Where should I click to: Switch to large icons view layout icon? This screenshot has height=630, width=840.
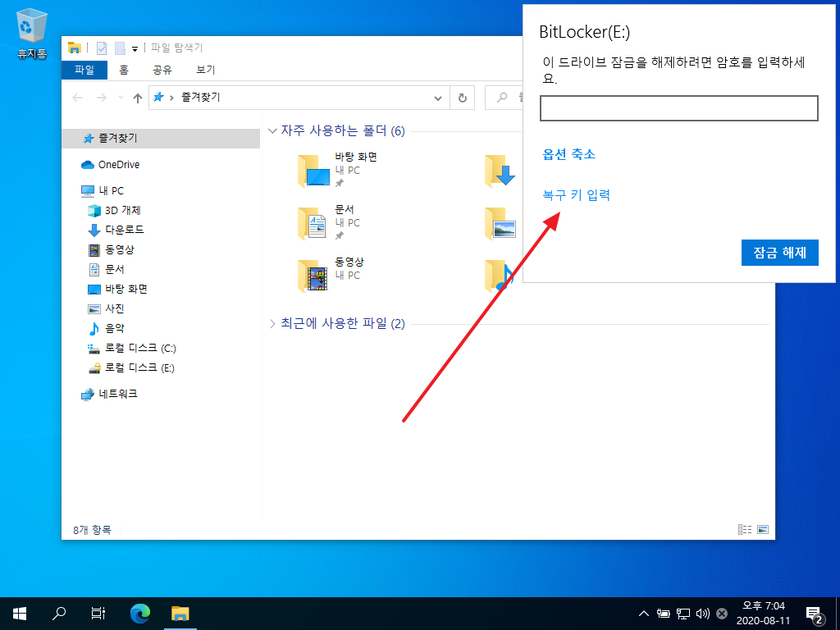[763, 530]
